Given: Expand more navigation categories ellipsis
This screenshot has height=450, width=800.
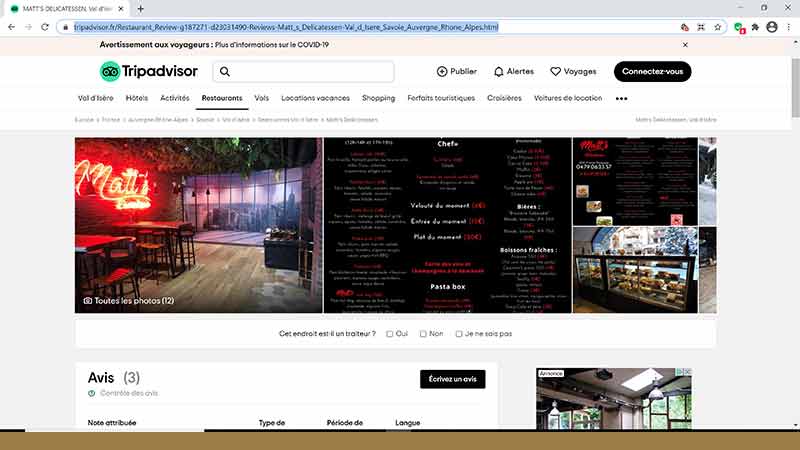Looking at the screenshot, I should tap(621, 98).
